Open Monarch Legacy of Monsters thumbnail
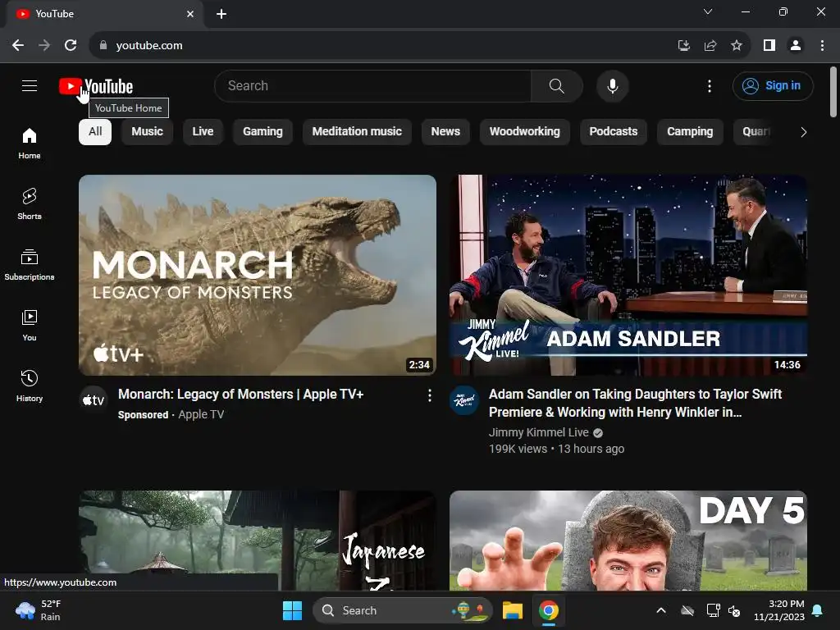Viewport: 840px width, 630px height. pyautogui.click(x=258, y=275)
